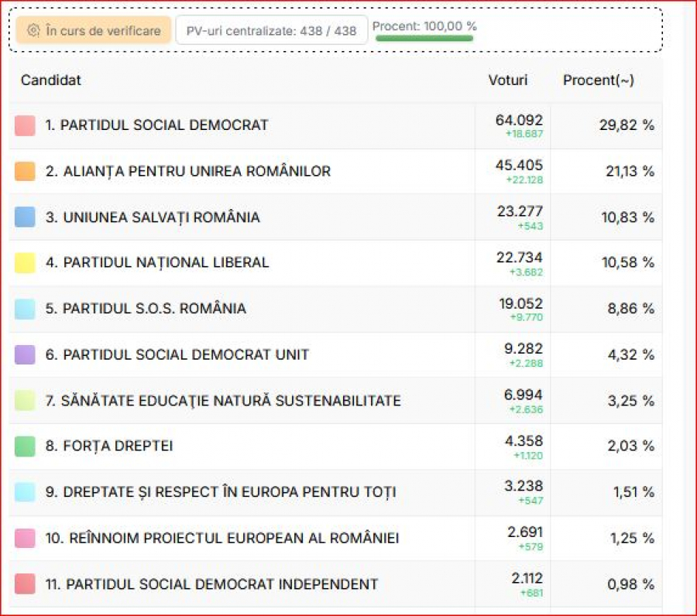This screenshot has height=616, width=697.
Task: Click the +1.120 vote difference
Action: (528, 456)
